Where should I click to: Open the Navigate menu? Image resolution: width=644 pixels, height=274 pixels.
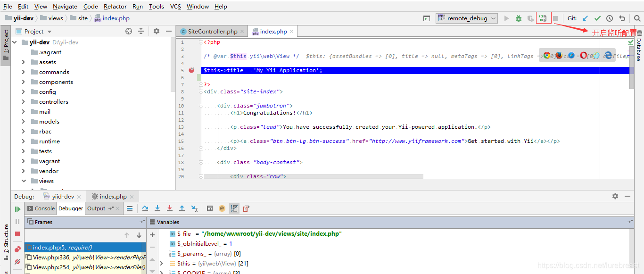pyautogui.click(x=65, y=6)
